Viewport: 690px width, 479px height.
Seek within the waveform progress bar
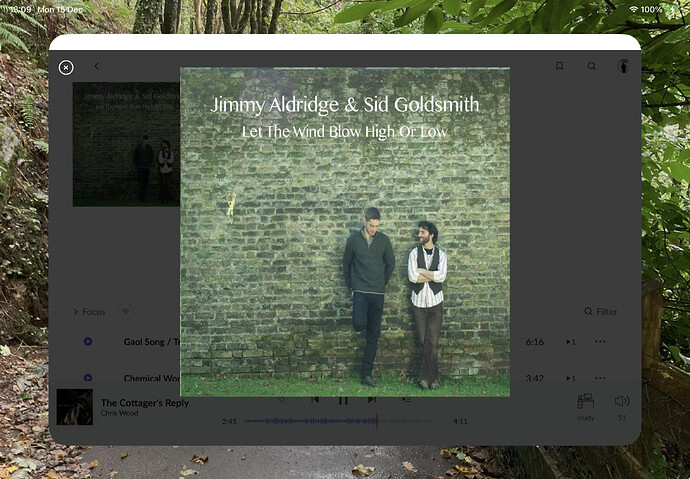[x=341, y=421]
